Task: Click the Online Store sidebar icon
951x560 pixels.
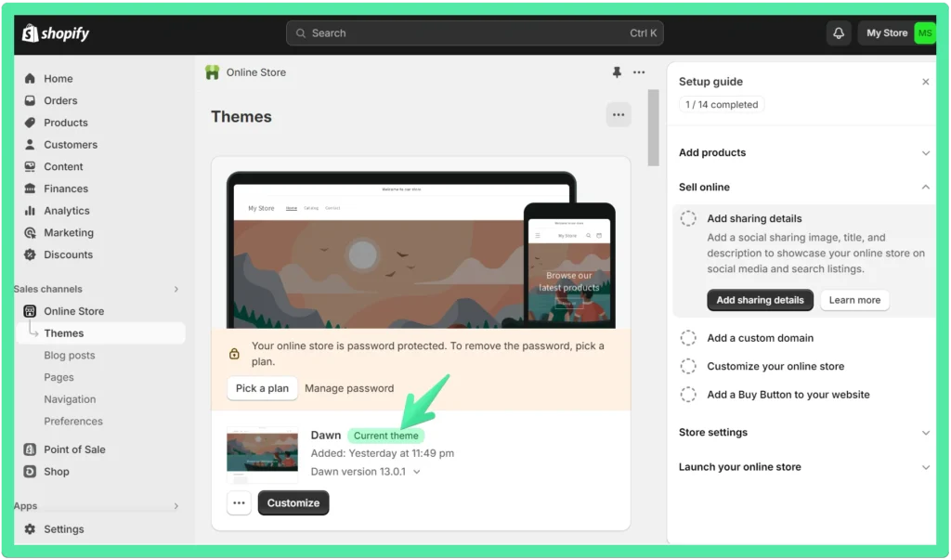Action: [30, 311]
